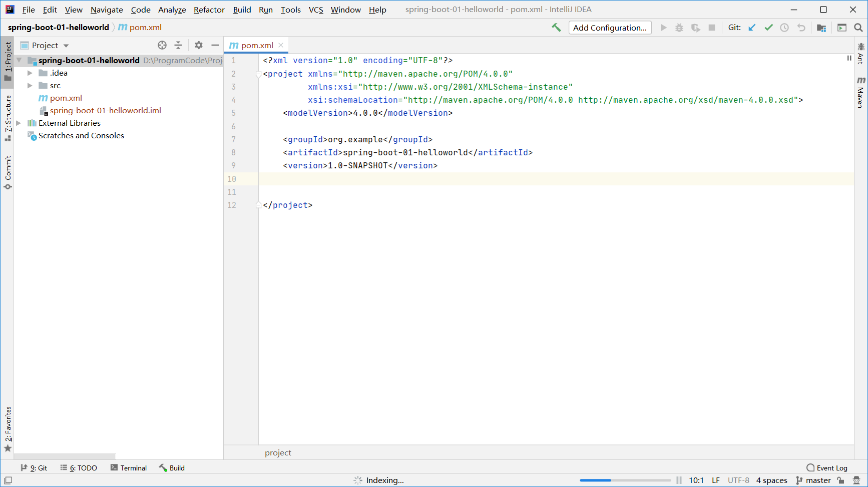Click Git Commit checkmark icon
Viewport: 868px width, 487px height.
tap(768, 28)
